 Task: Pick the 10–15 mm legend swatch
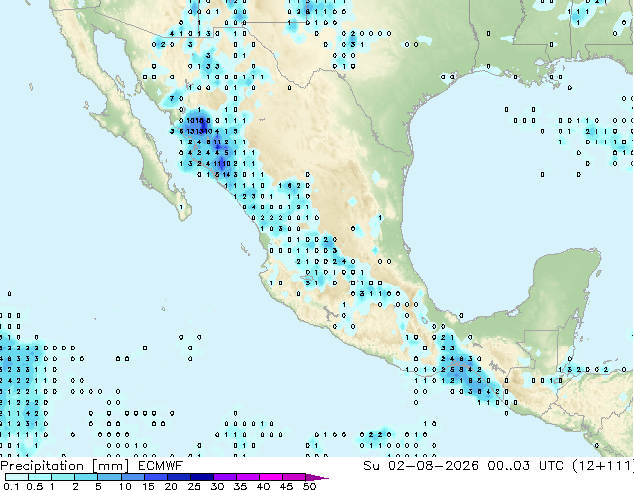(132, 477)
